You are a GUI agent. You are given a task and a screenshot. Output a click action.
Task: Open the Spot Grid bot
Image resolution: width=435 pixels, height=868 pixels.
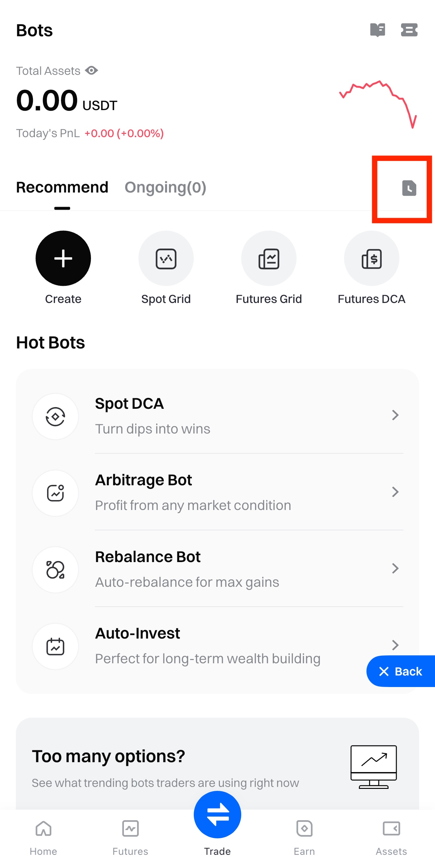[x=166, y=258]
